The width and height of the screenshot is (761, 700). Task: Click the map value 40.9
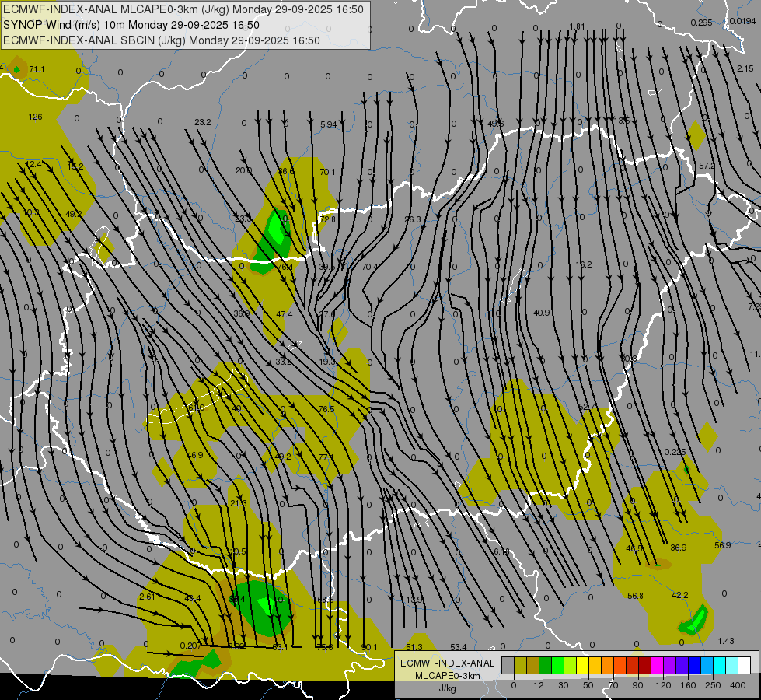pyautogui.click(x=542, y=313)
